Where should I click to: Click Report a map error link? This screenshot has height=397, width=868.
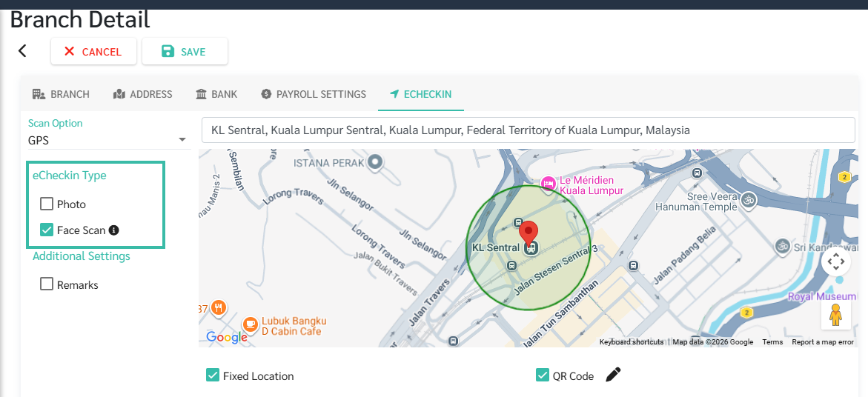coord(823,342)
